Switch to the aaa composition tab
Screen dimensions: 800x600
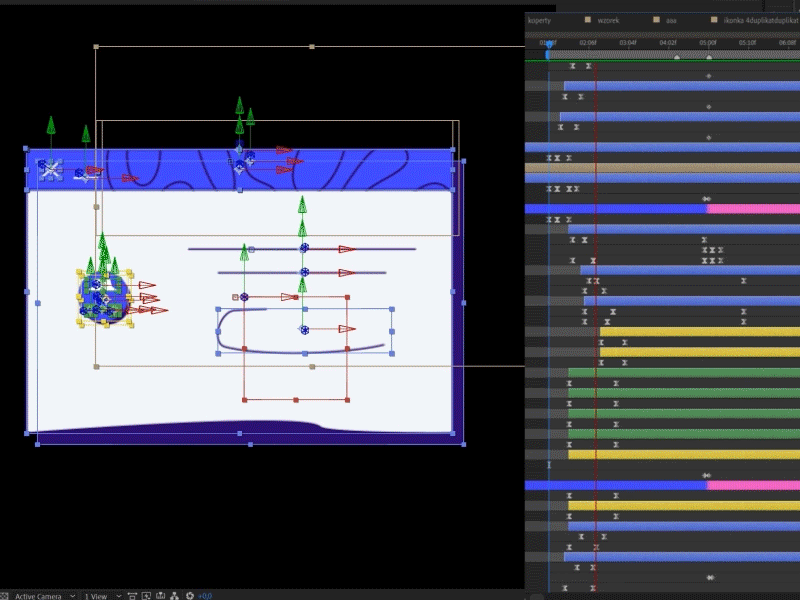click(x=671, y=19)
